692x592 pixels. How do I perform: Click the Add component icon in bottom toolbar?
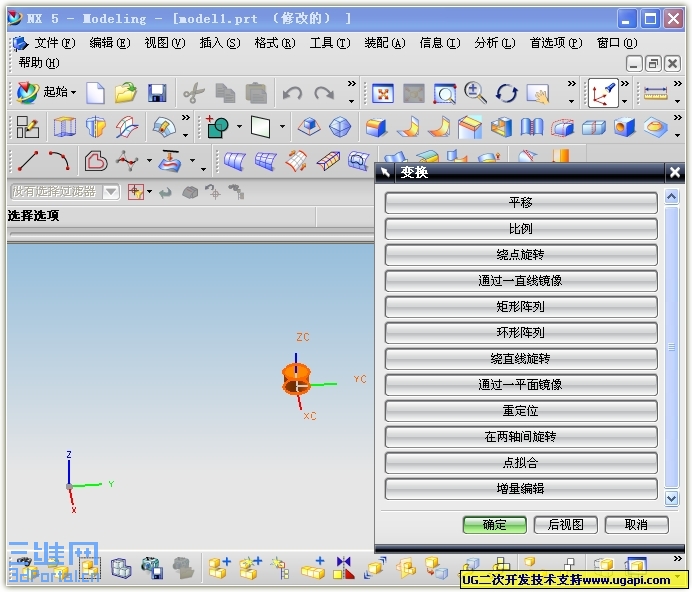219,568
